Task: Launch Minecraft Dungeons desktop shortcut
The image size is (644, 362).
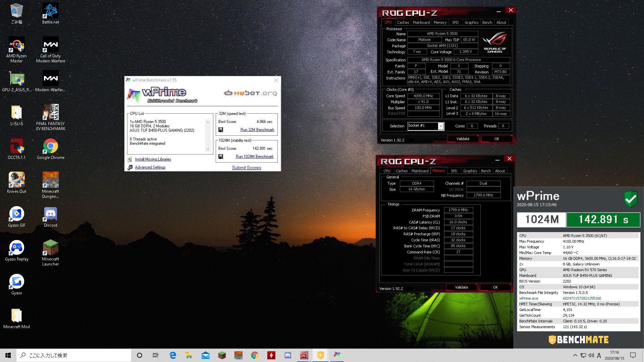Action: point(50,185)
